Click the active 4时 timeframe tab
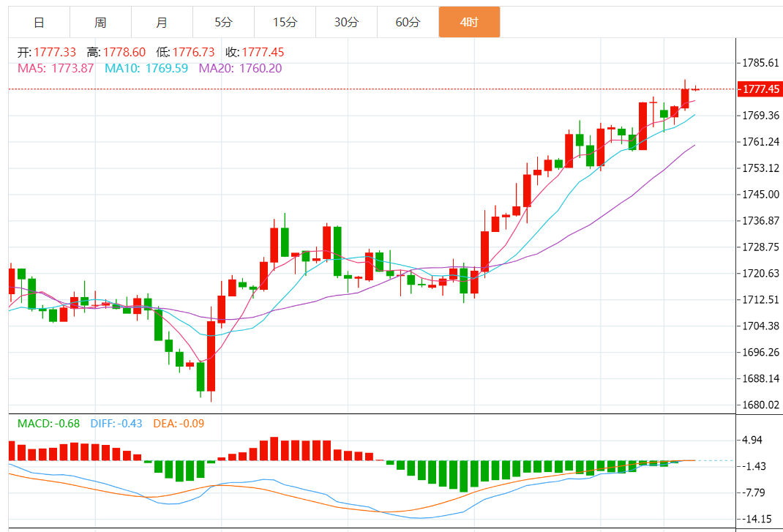This screenshot has height=532, width=783. pos(469,23)
